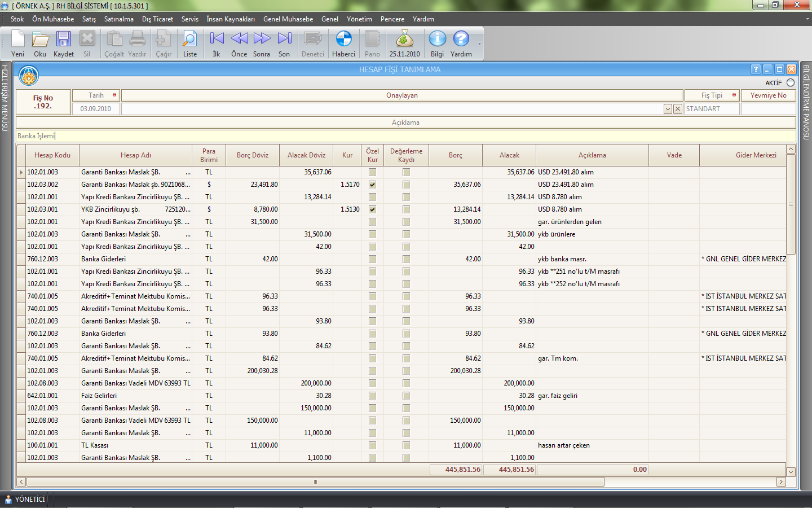Open the İnsan Kaynakları menu
The height and width of the screenshot is (508, 812).
pos(231,19)
